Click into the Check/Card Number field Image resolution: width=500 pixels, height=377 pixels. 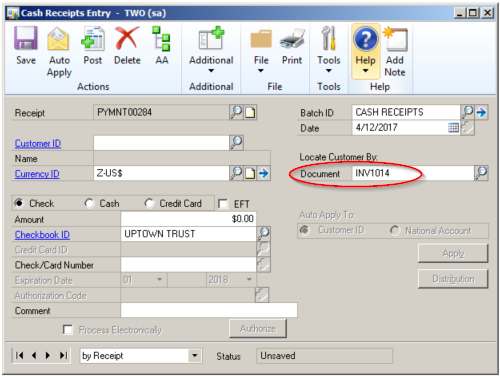tap(188, 264)
